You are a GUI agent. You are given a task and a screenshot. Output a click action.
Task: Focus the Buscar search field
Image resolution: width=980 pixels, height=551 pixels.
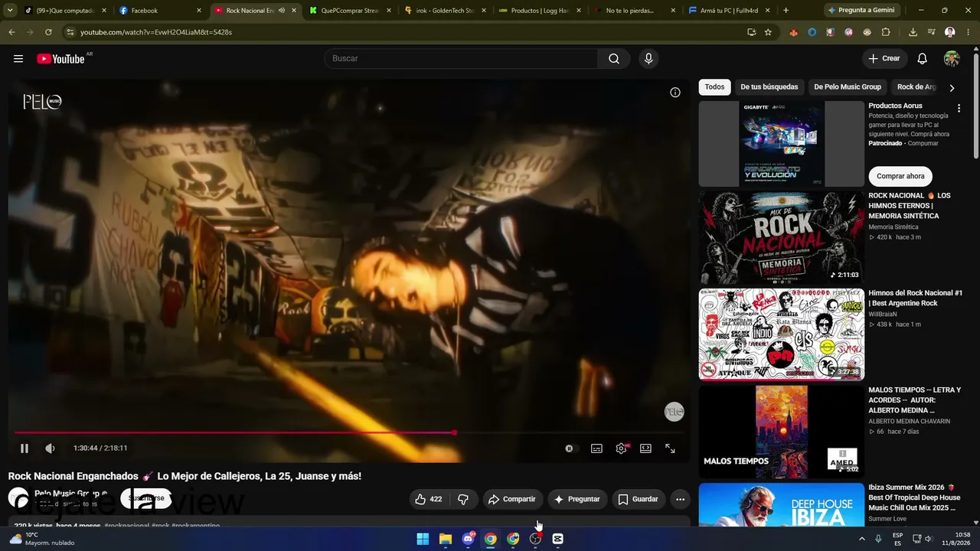point(461,59)
